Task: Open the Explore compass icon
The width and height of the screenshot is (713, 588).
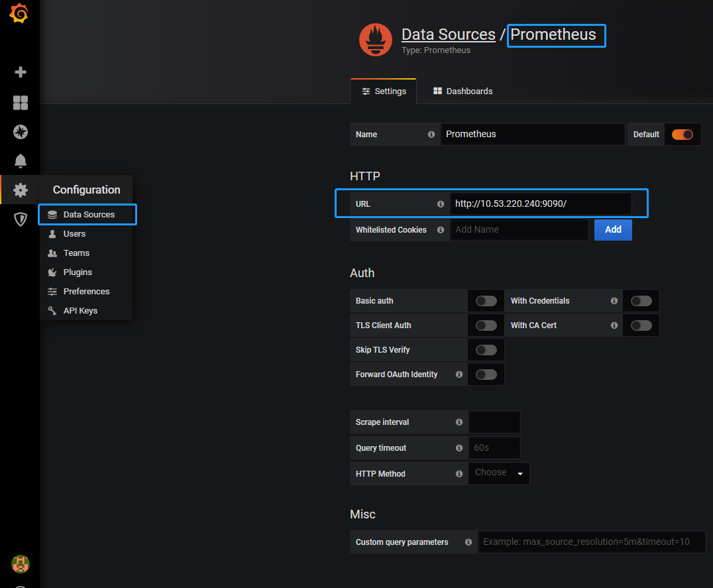Action: (x=21, y=132)
